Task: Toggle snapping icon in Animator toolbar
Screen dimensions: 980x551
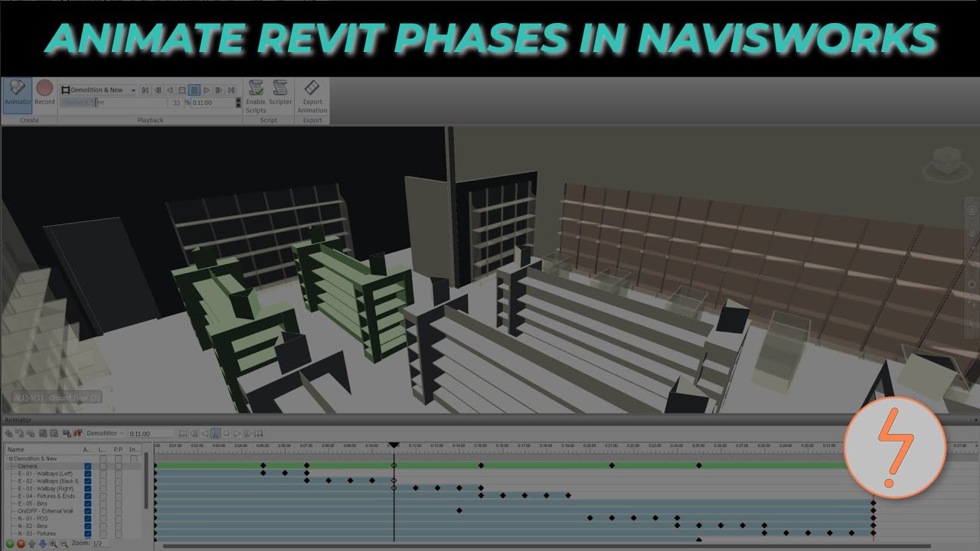Action: click(77, 433)
